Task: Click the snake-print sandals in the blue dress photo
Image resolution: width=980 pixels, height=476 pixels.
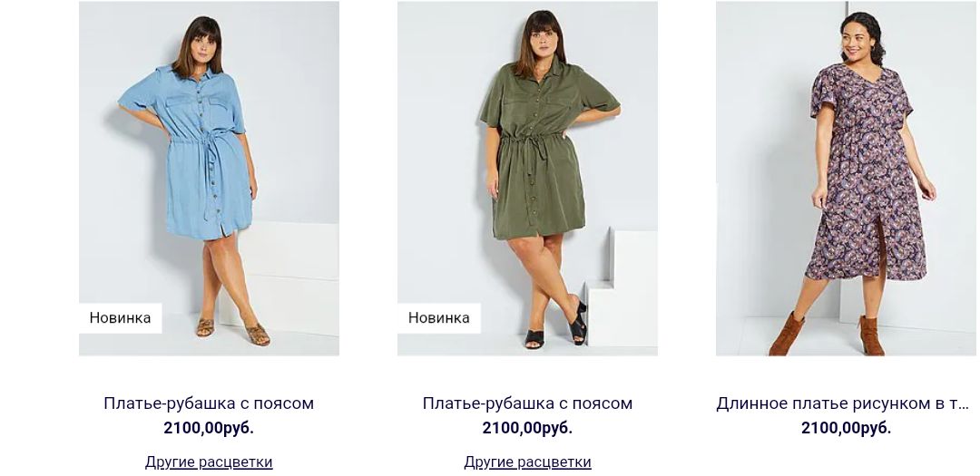Action: pos(233,332)
